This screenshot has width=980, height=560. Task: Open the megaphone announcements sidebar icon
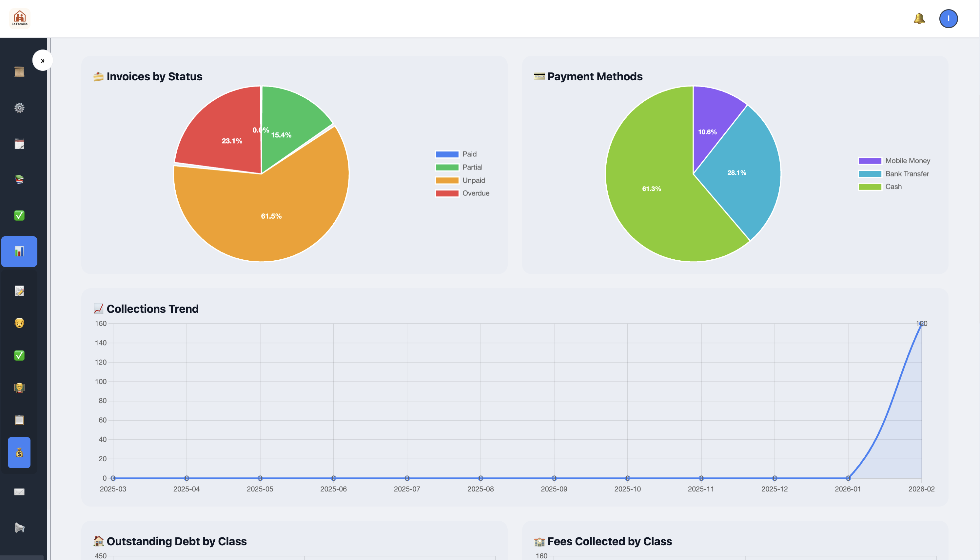(x=19, y=528)
